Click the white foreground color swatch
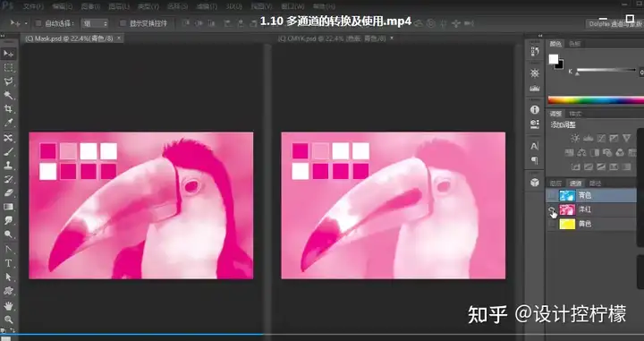The image size is (644, 341). (x=554, y=59)
